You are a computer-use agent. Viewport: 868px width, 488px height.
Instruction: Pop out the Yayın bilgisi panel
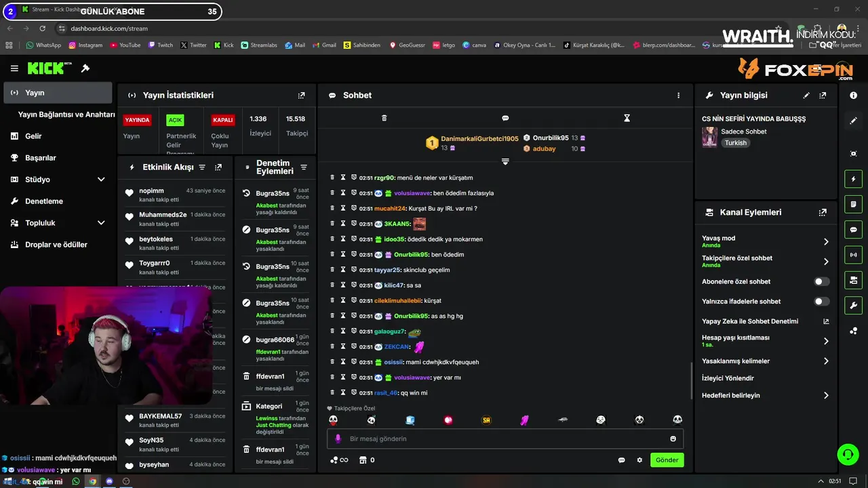point(823,96)
